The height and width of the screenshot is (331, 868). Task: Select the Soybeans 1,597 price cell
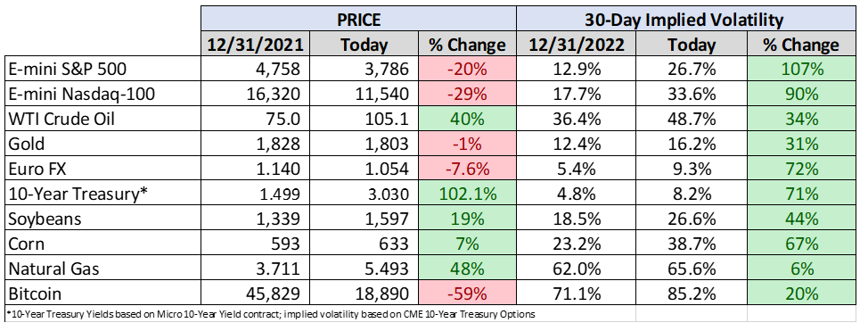[x=362, y=219]
